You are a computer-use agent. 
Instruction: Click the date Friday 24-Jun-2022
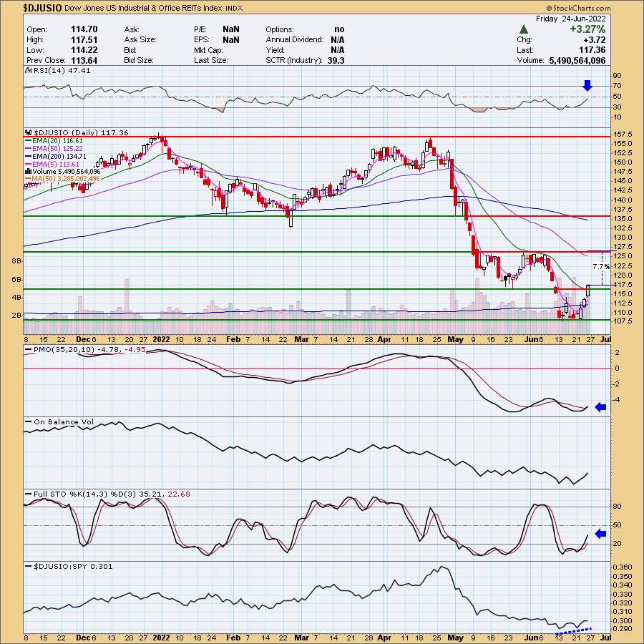click(570, 19)
